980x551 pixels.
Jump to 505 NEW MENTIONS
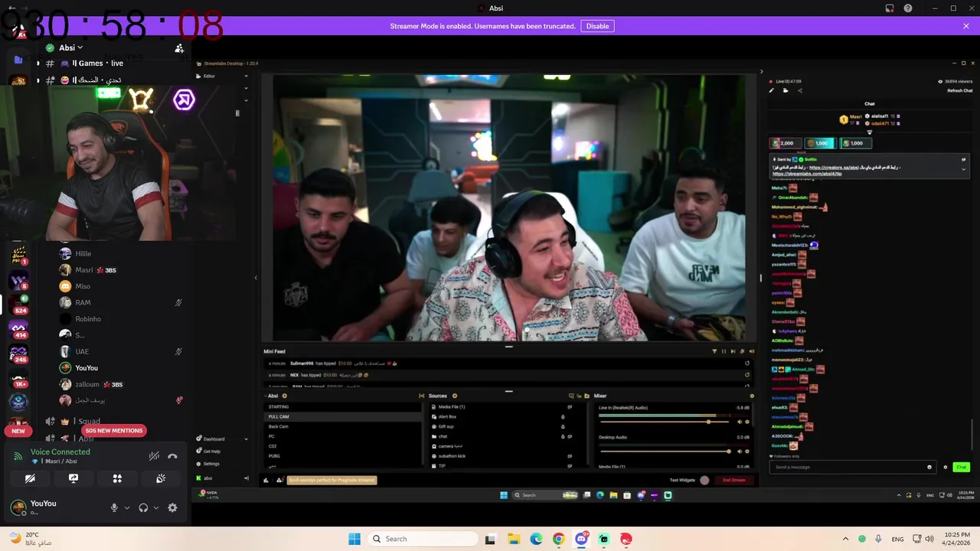114,430
